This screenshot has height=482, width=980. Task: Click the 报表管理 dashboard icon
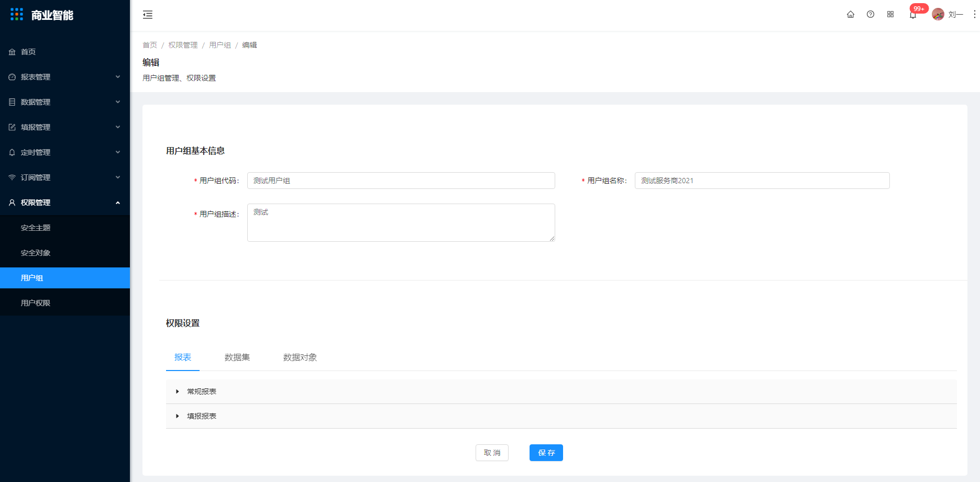12,77
